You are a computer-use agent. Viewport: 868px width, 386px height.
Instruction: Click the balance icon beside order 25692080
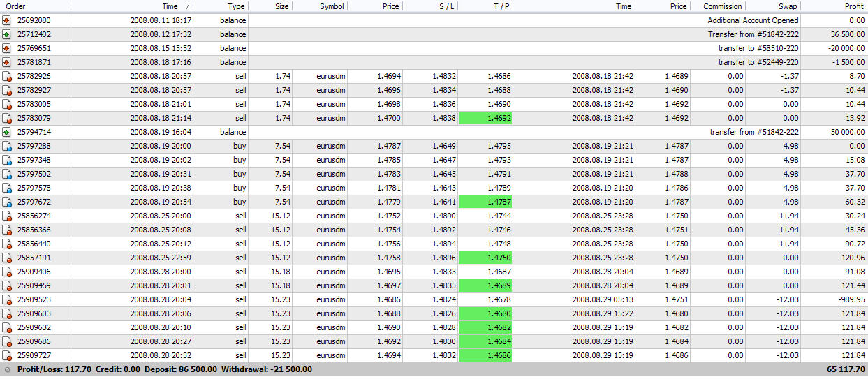point(6,20)
